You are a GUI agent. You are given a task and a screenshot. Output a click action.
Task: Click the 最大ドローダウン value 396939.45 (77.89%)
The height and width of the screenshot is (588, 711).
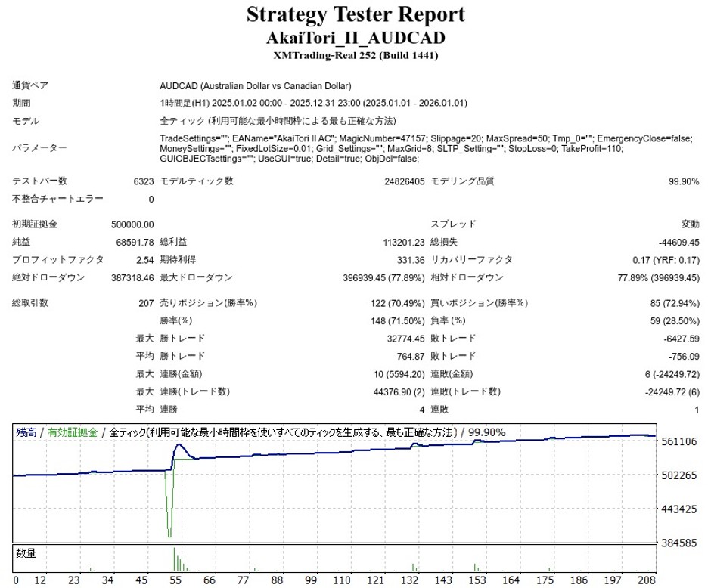click(383, 277)
